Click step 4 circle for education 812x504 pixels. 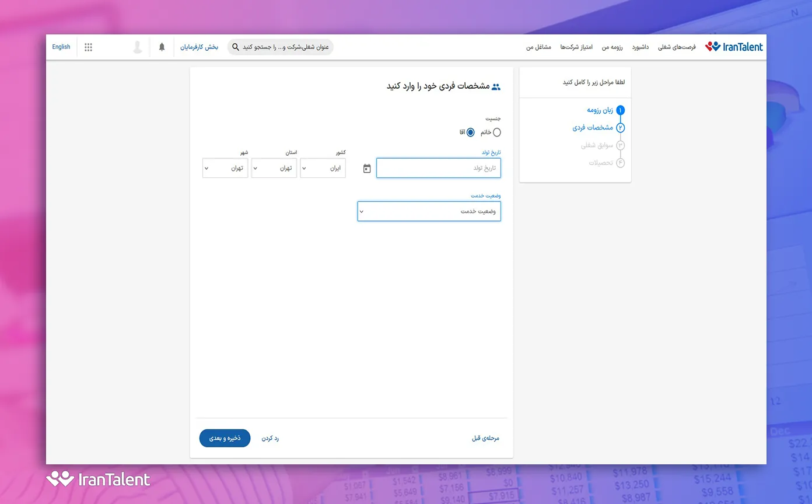[620, 163]
